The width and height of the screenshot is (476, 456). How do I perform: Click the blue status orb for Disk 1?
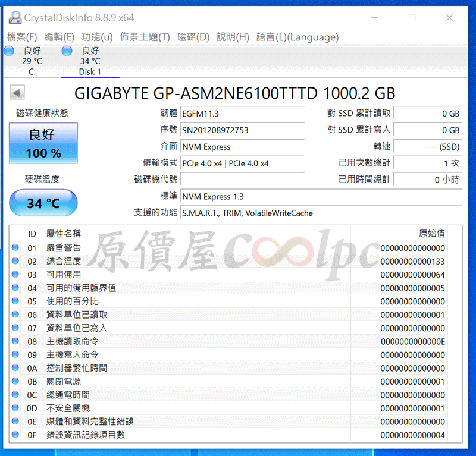point(67,51)
